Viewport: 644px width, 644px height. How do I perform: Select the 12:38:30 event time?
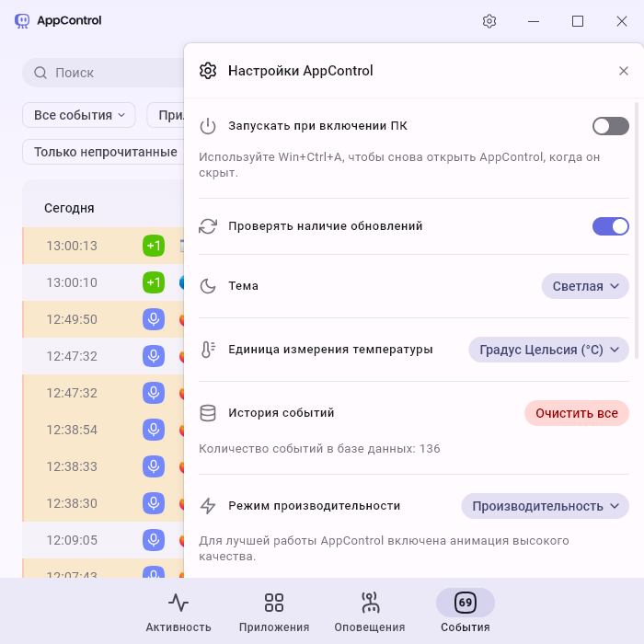tap(72, 503)
